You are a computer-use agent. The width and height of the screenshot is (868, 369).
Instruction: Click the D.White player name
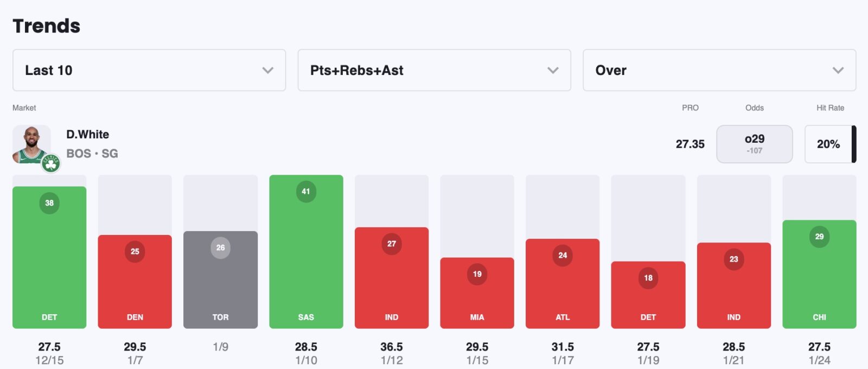coord(88,135)
